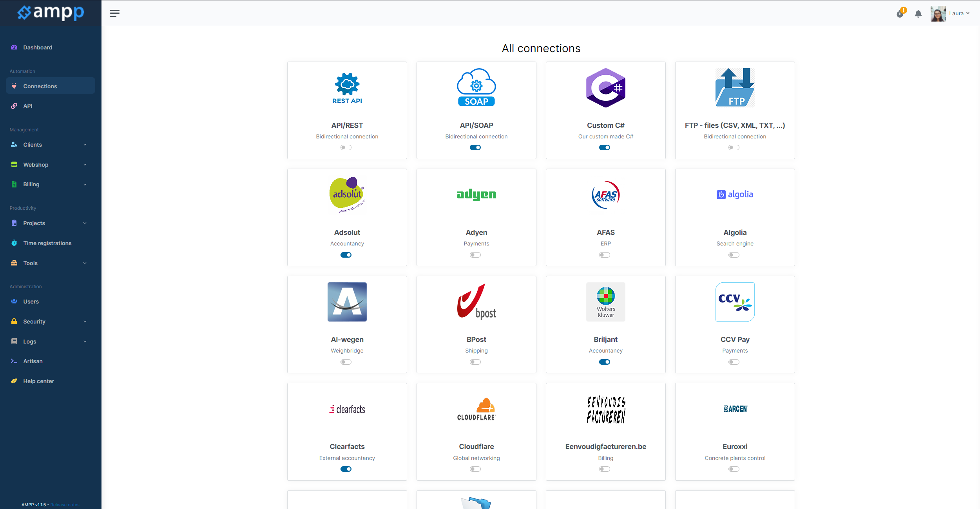Switch on the AFAS ERP toggle
The image size is (980, 509).
click(x=605, y=255)
